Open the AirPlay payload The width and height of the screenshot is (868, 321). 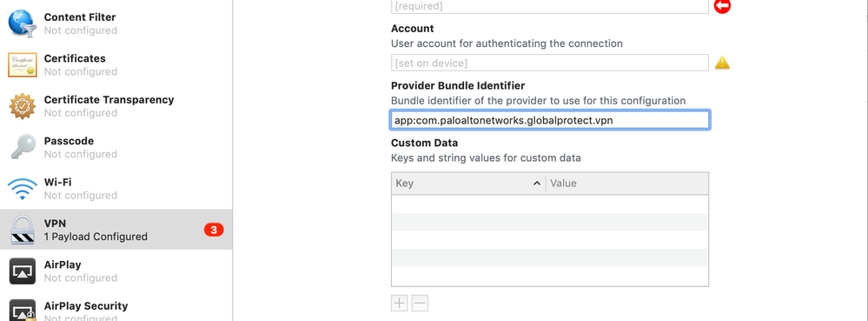tap(116, 271)
